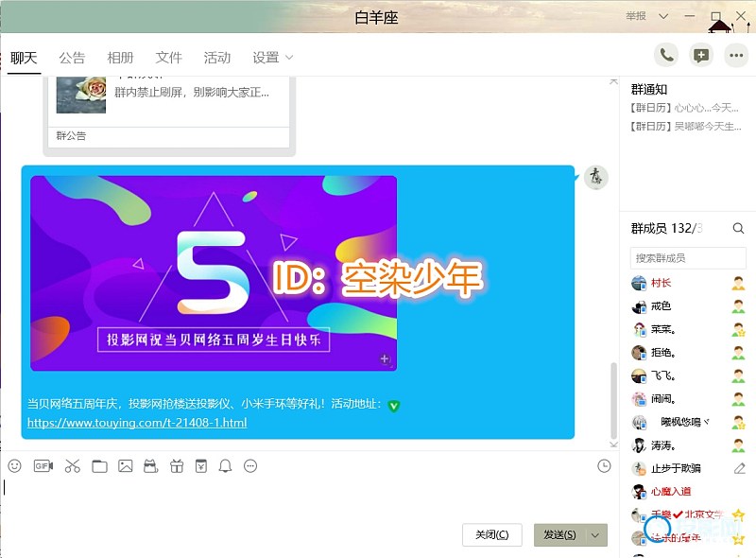Open the GIF recorder tool
Screen dimensions: 756x558
[43, 466]
